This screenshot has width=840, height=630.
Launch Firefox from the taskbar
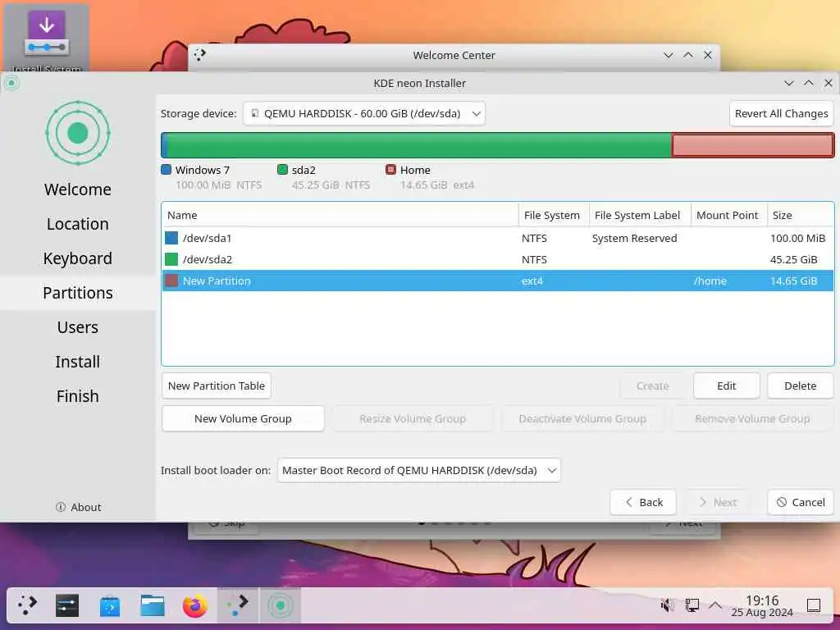coord(195,605)
